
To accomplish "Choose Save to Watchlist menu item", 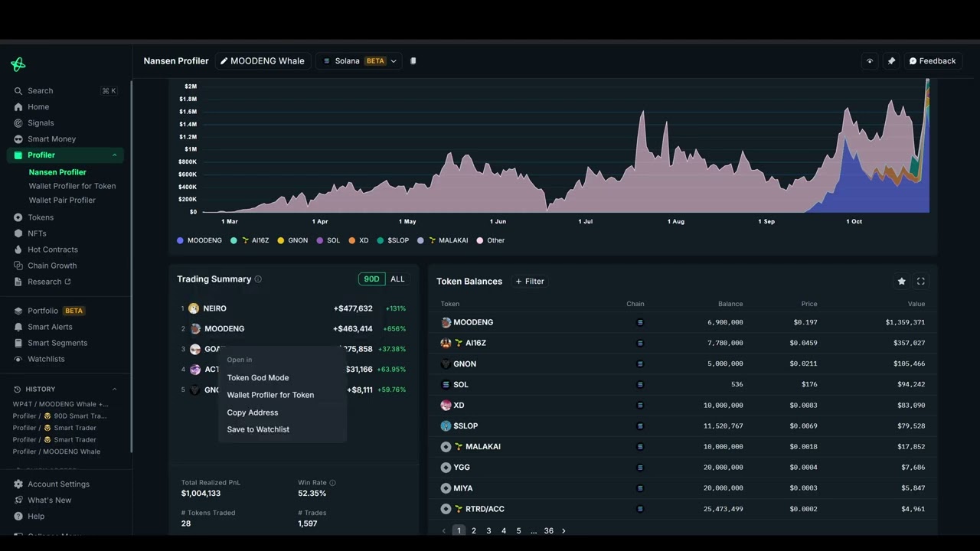I will click(x=258, y=429).
